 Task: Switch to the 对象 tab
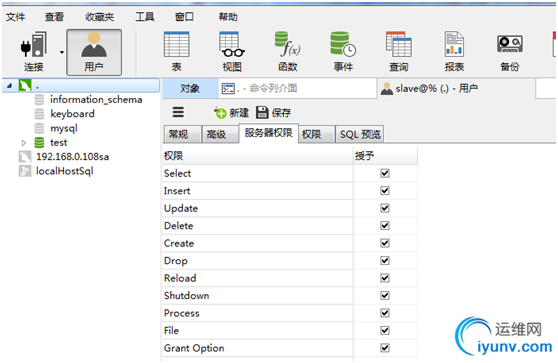tap(190, 88)
